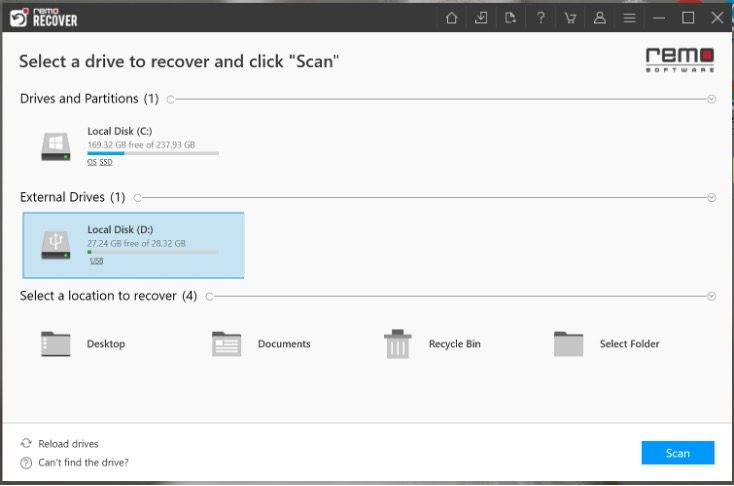Click the 27.24 GB free of 28.32 GB text

[136, 243]
